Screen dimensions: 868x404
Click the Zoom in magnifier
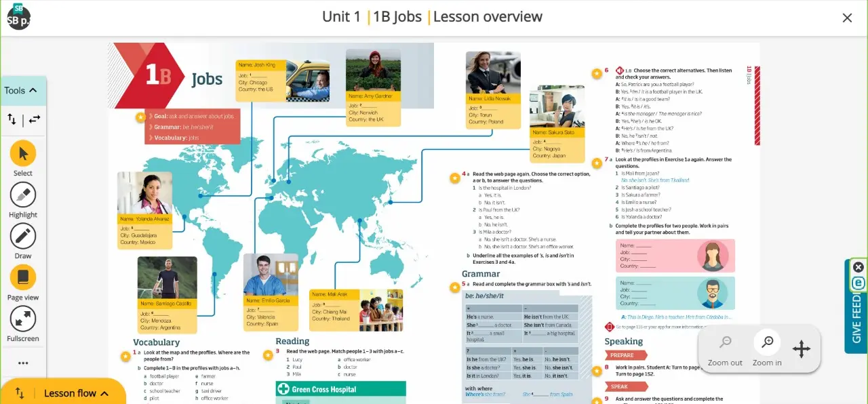coord(767,343)
